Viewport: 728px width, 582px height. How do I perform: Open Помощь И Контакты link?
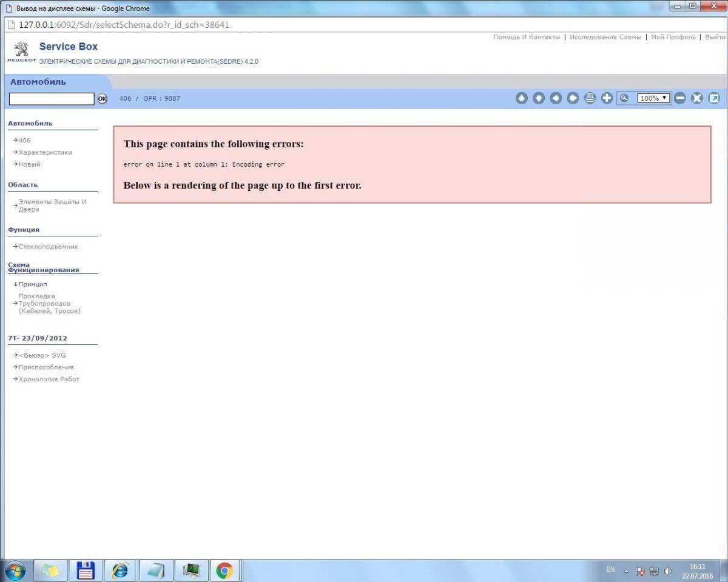point(526,37)
